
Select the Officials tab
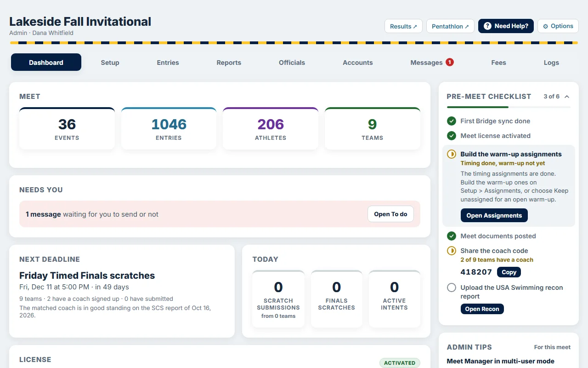point(292,63)
